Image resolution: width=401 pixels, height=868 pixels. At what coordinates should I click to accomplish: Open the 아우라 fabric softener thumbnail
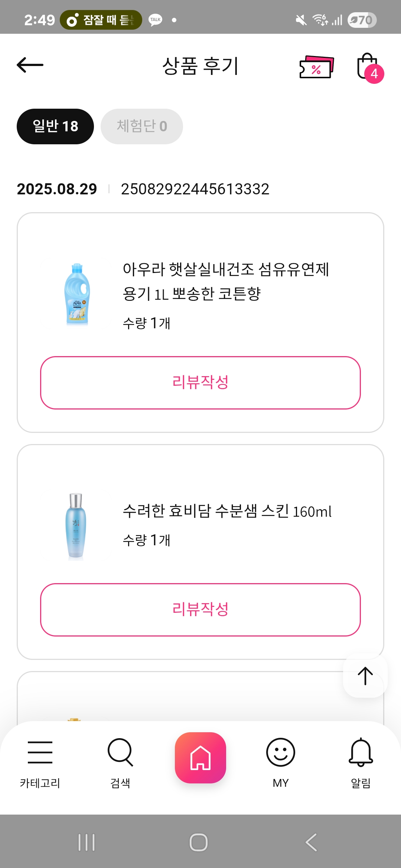click(77, 294)
